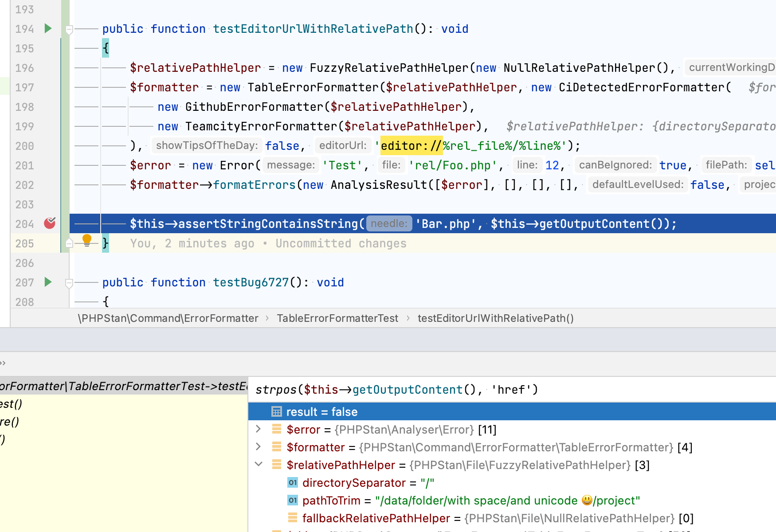Click the fold end marker on line 205
776x532 pixels.
69,243
